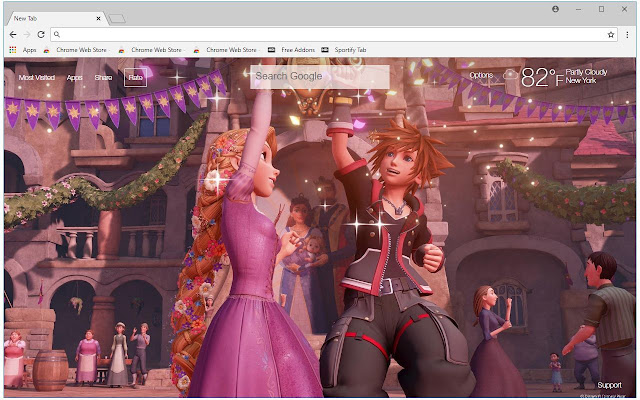This screenshot has height=400, width=640.
Task: Click the magnifier icon in address bar
Action: (57, 35)
